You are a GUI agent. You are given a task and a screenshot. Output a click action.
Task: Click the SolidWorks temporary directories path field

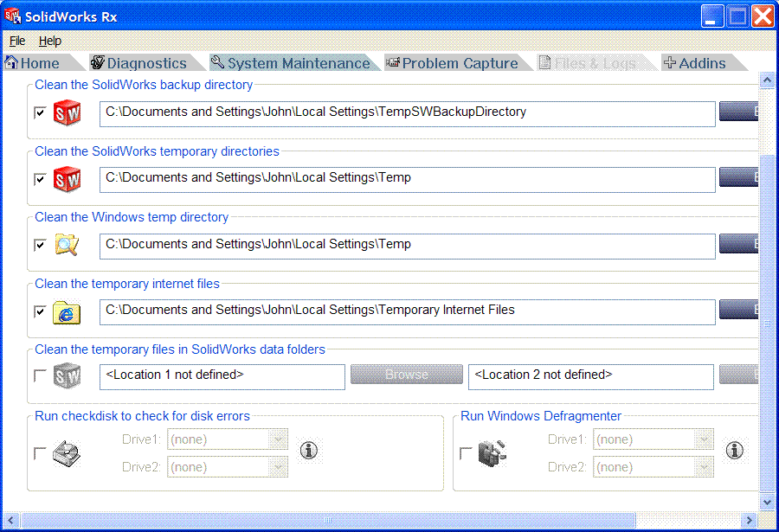pos(408,180)
